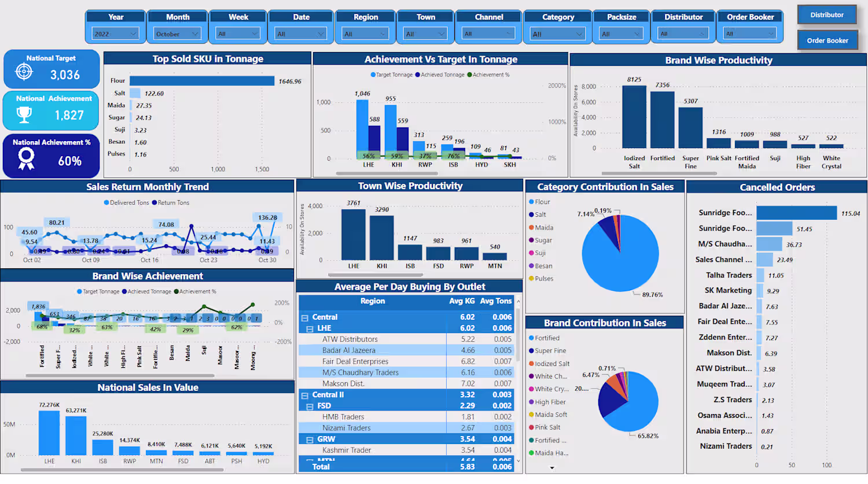The image size is (868, 484).
Task: Click the Achievement % ribbon badge icon
Action: 26,158
